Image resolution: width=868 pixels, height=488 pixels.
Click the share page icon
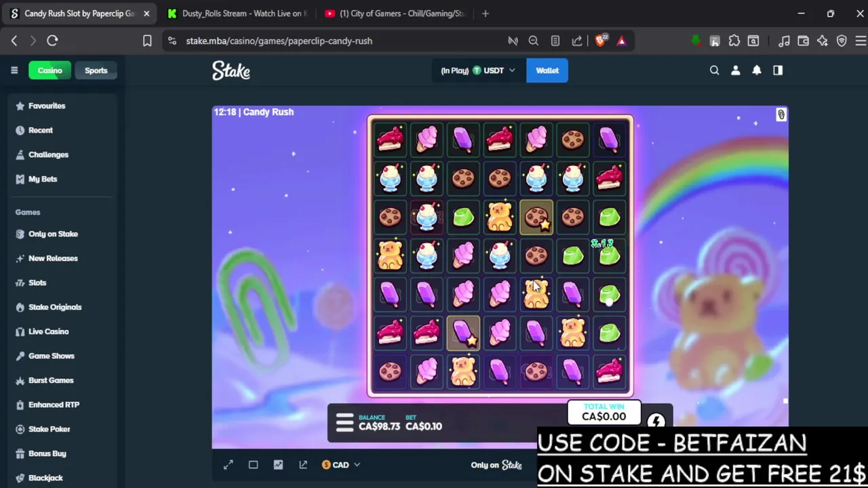tap(577, 41)
